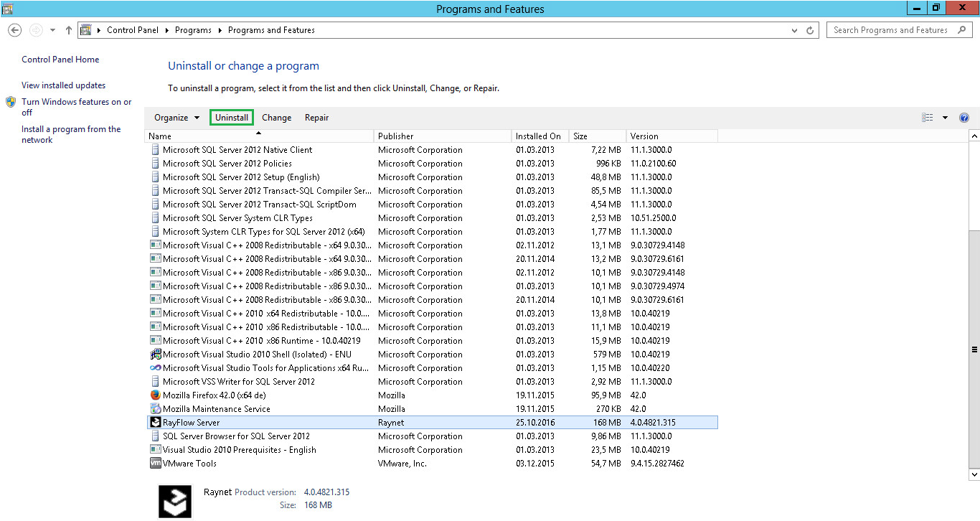The image size is (980, 521).
Task: Click the Mozilla Firefox application icon
Action: point(156,395)
